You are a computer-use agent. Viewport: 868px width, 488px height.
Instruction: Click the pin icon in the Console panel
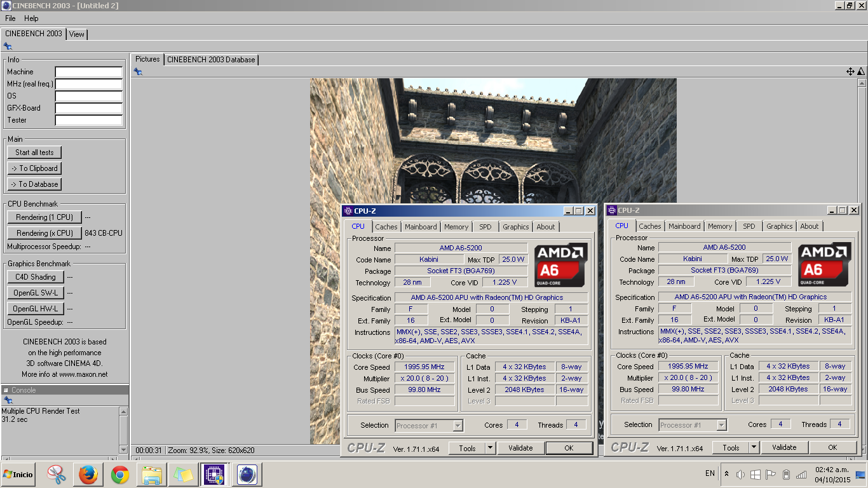pyautogui.click(x=8, y=400)
